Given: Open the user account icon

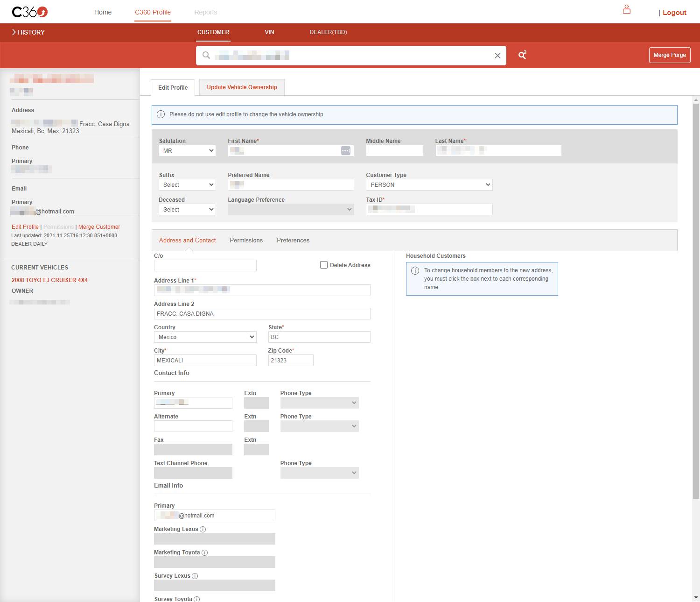Looking at the screenshot, I should [627, 9].
